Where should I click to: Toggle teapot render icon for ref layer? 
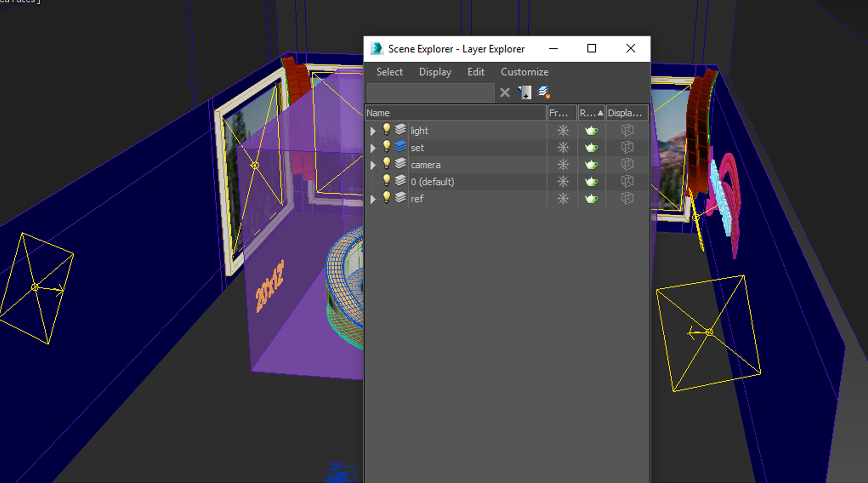591,199
